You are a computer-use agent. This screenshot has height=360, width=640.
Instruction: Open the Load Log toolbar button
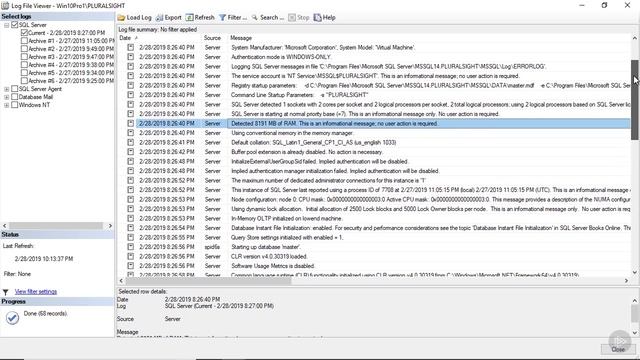tap(135, 18)
